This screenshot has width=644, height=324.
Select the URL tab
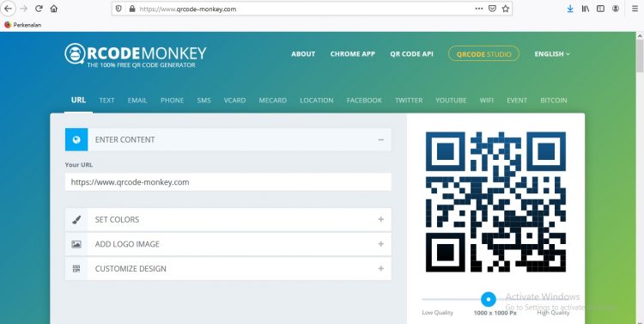pyautogui.click(x=78, y=100)
